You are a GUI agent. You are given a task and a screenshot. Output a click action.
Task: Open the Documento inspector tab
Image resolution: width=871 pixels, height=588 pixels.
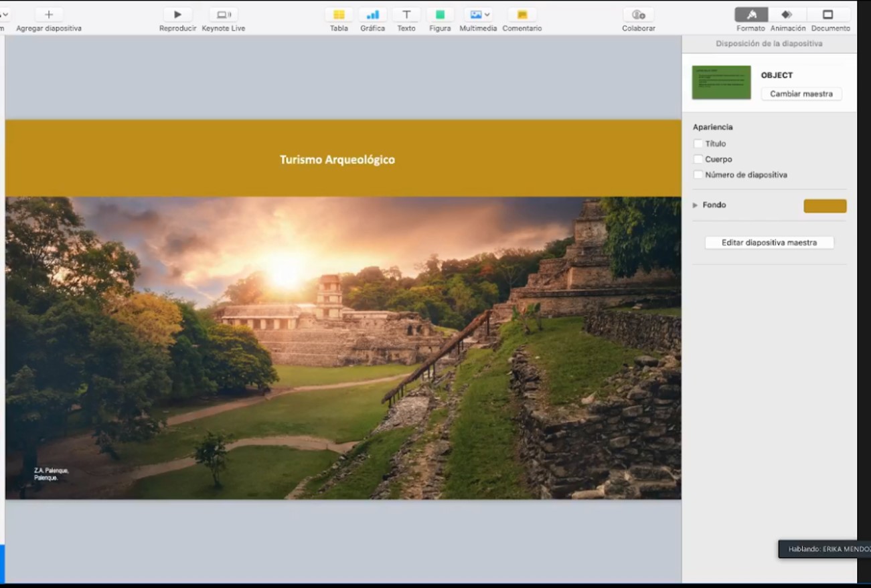click(x=828, y=15)
